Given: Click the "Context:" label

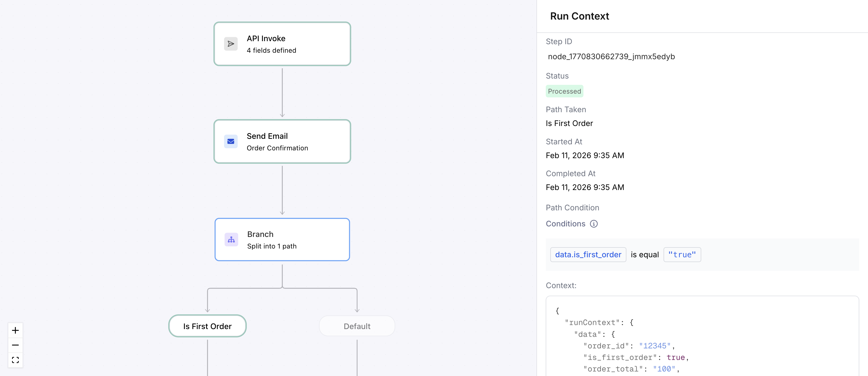Looking at the screenshot, I should 561,285.
